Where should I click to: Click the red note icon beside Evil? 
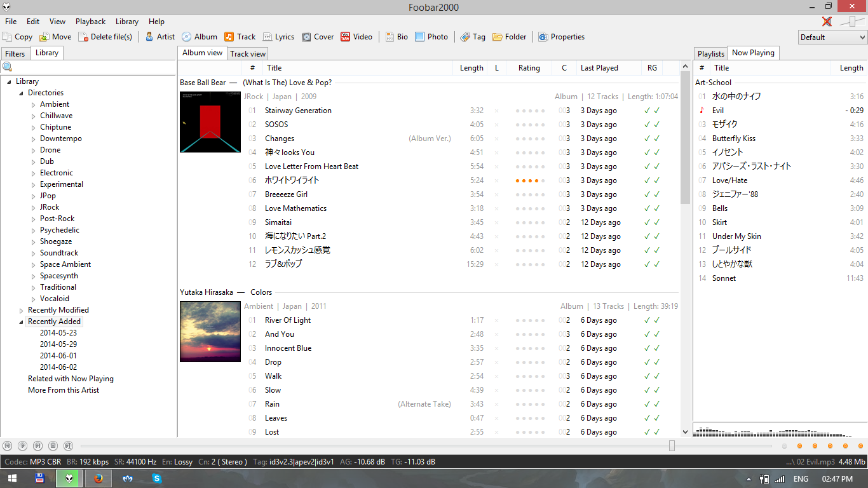702,110
